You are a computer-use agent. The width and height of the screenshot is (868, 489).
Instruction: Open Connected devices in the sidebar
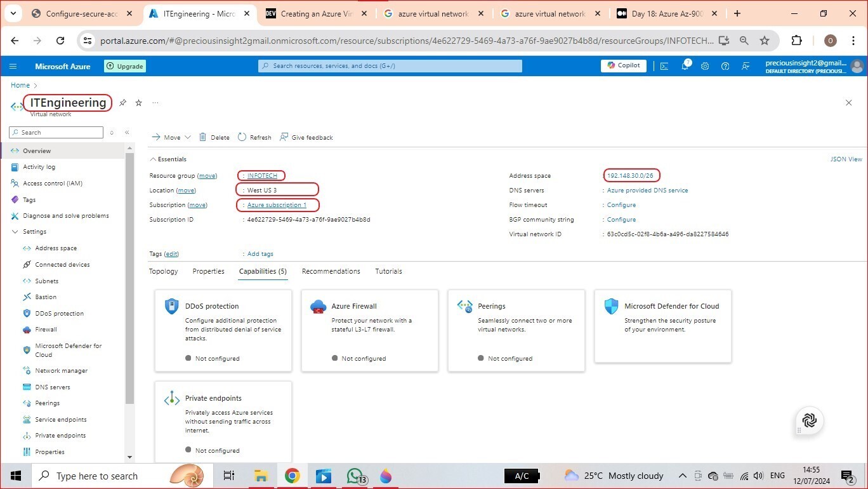coord(62,265)
